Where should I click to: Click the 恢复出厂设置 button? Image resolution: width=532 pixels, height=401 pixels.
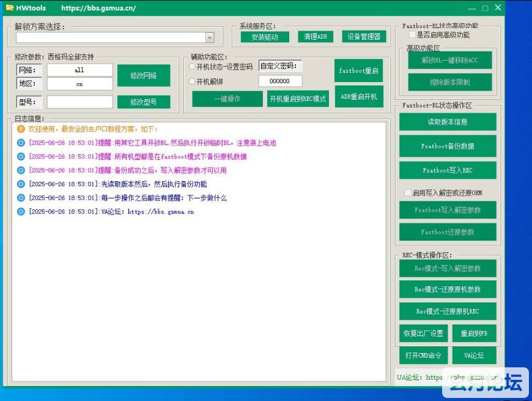(x=423, y=334)
